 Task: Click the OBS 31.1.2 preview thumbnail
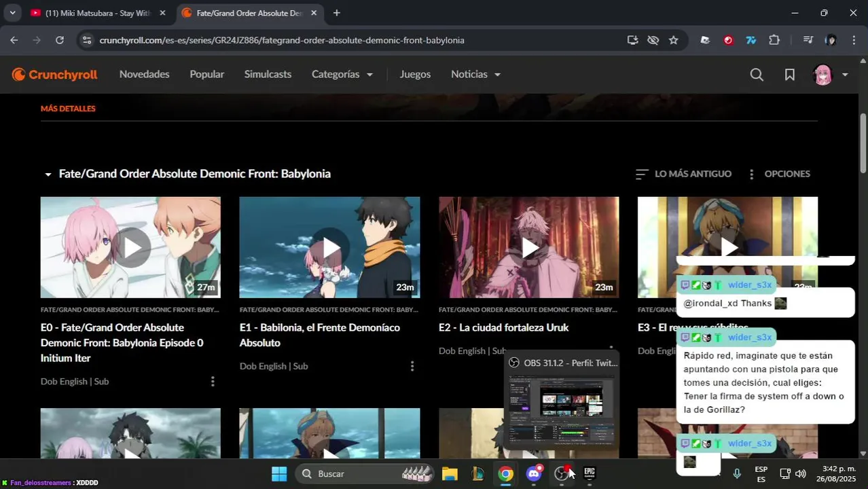[562, 409]
